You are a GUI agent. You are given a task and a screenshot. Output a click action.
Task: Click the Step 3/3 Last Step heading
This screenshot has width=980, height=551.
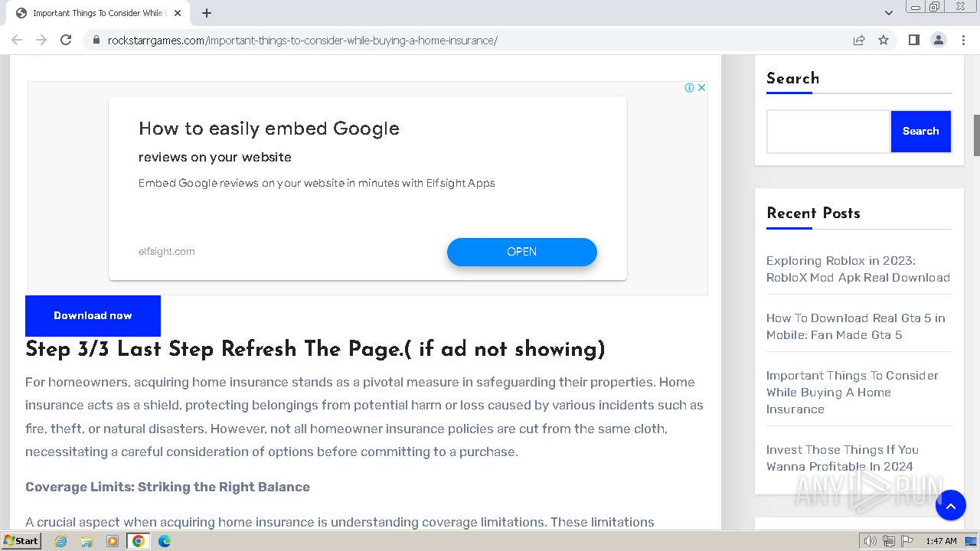click(x=315, y=349)
